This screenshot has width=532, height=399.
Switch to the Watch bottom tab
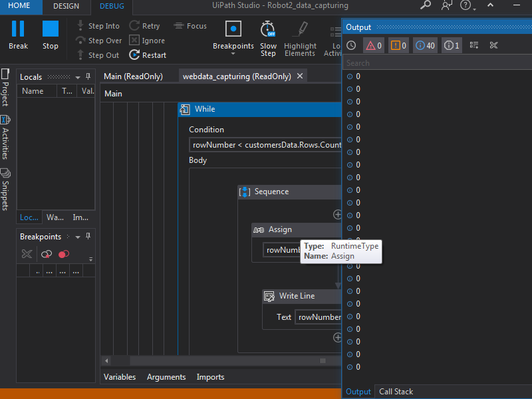(x=55, y=217)
